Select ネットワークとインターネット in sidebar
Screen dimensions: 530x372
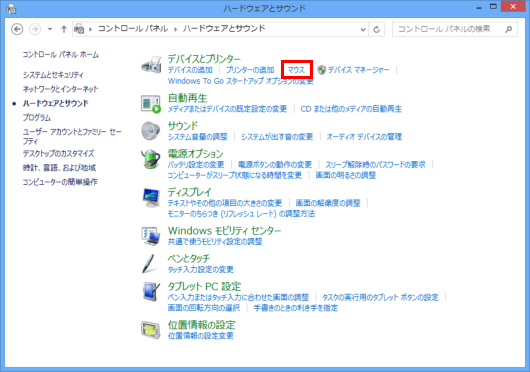pyautogui.click(x=61, y=89)
